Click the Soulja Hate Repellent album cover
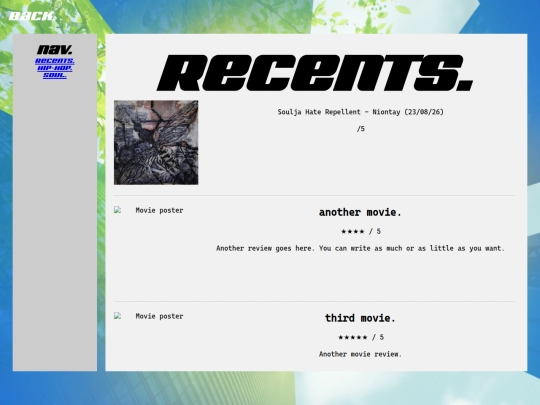 [x=156, y=143]
